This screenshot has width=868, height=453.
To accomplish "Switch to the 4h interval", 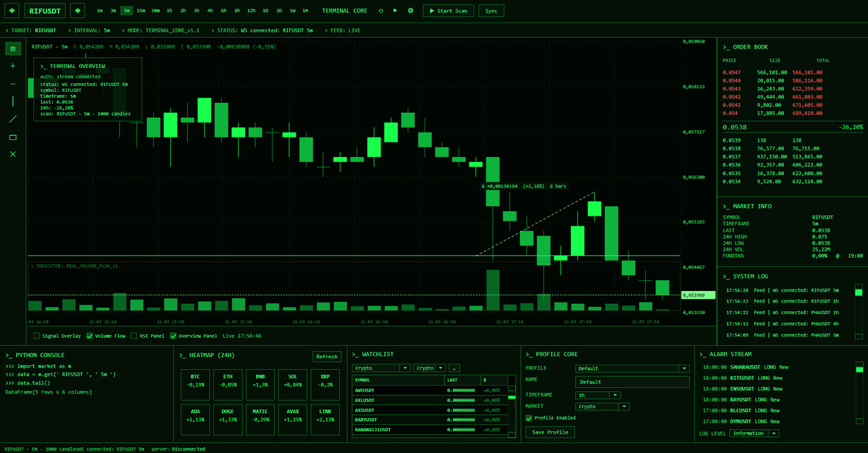I will point(210,11).
